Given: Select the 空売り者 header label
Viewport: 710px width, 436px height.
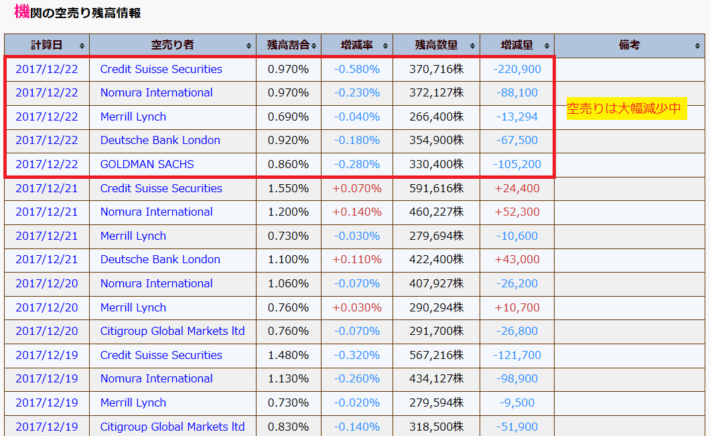Looking at the screenshot, I should [172, 45].
